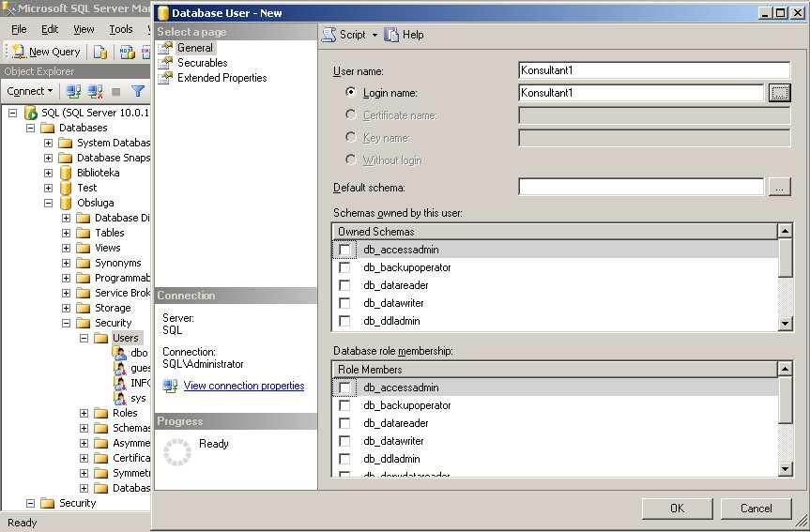Screen dimensions: 810x532
Task: Select the Certificate name radio button
Action: click(x=351, y=114)
